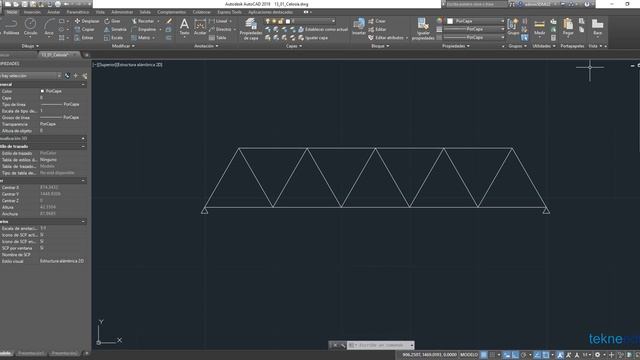Image resolution: width=640 pixels, height=360 pixels.
Task: Activate the Copiar tool
Action: pos(84,29)
